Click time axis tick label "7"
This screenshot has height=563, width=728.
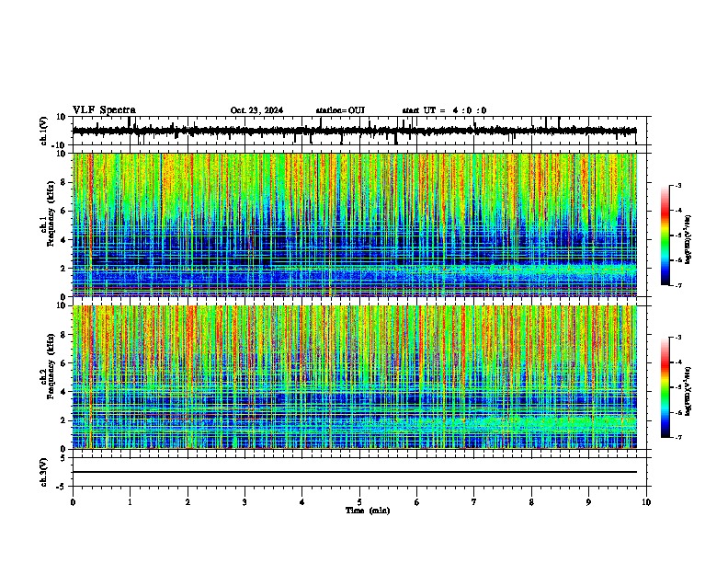(474, 502)
